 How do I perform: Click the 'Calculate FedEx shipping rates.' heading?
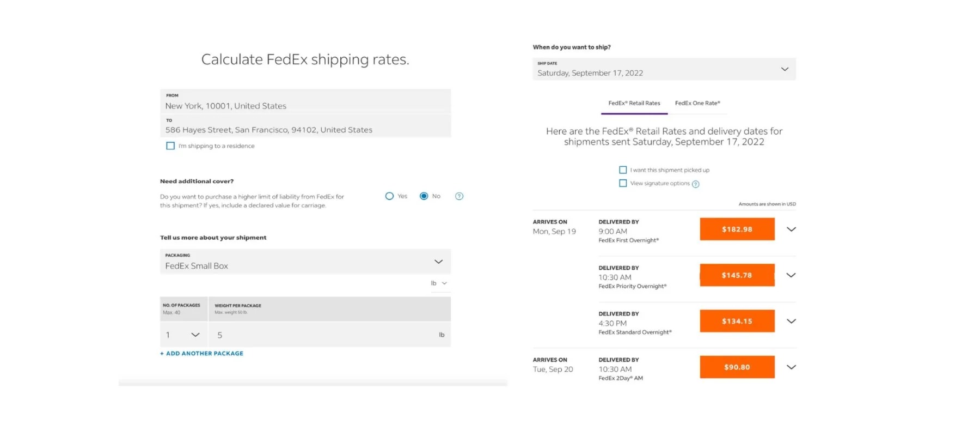pos(305,59)
